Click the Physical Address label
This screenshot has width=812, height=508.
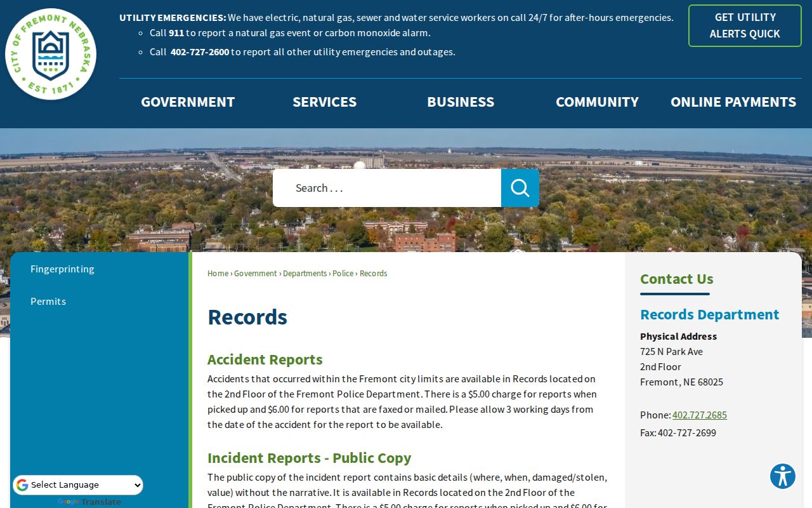click(678, 337)
